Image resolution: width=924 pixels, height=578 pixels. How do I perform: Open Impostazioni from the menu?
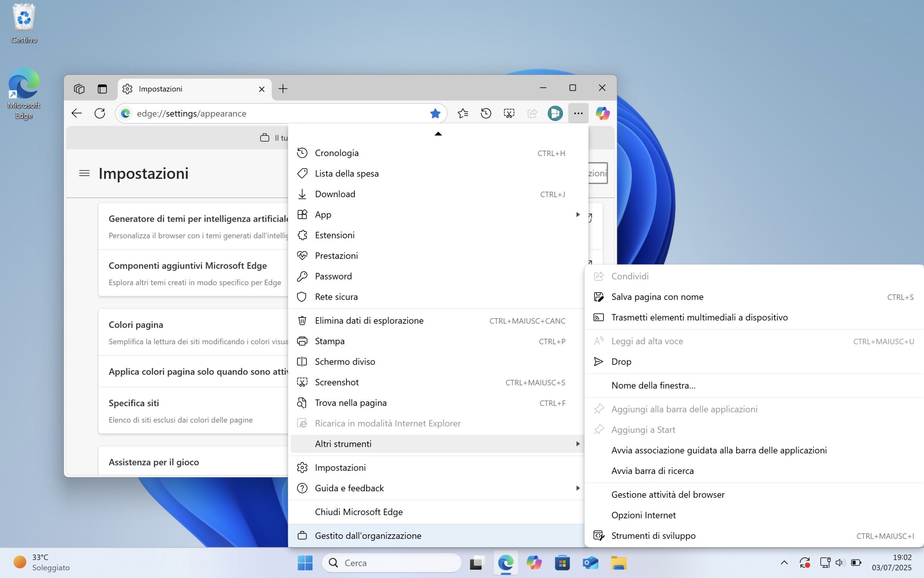pyautogui.click(x=436, y=467)
